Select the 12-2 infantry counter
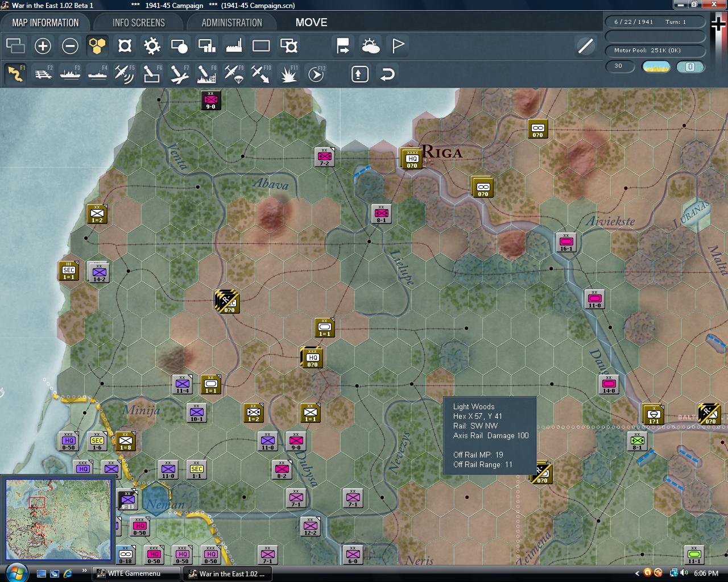Viewport: 728px width, 582px height. point(310,526)
